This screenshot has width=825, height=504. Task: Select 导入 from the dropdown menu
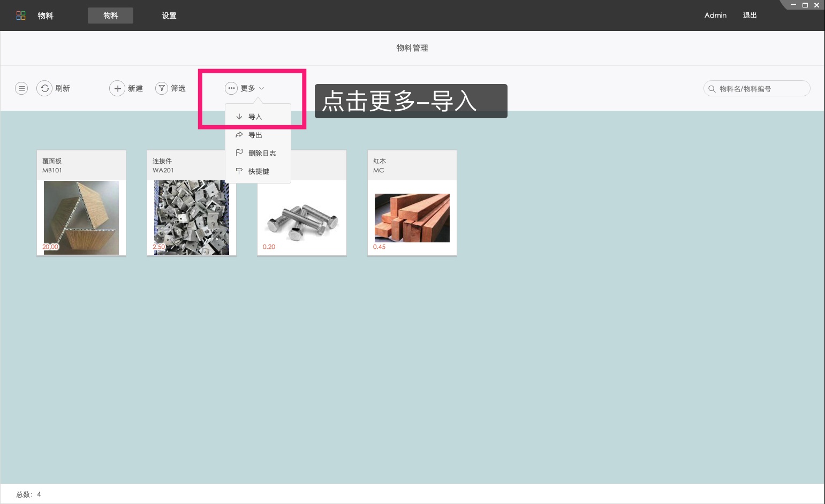(x=255, y=117)
